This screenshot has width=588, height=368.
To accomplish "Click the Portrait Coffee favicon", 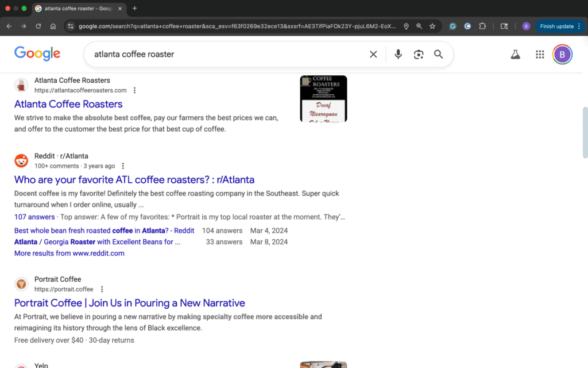I will [x=21, y=284].
